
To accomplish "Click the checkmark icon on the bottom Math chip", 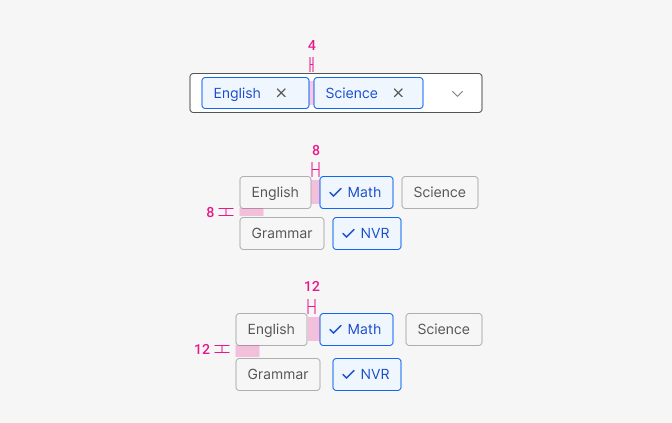I will point(335,329).
